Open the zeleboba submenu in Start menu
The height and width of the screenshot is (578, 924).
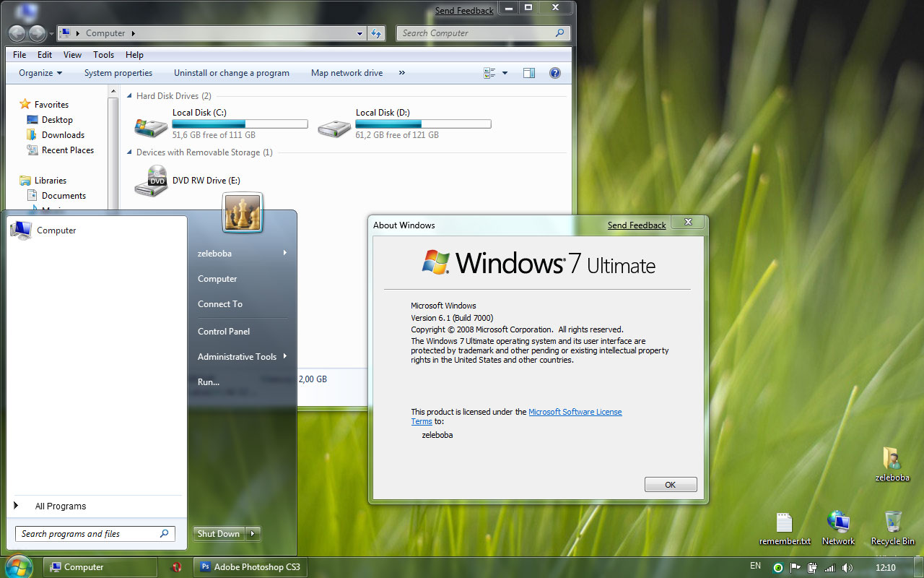tap(242, 254)
